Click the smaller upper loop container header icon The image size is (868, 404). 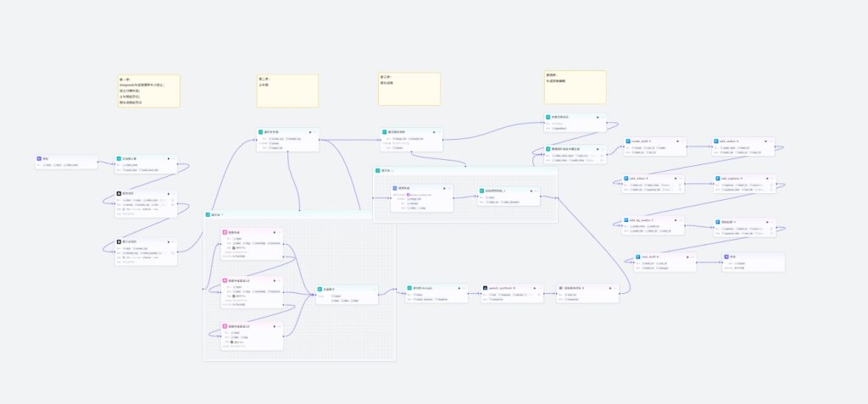(378, 171)
